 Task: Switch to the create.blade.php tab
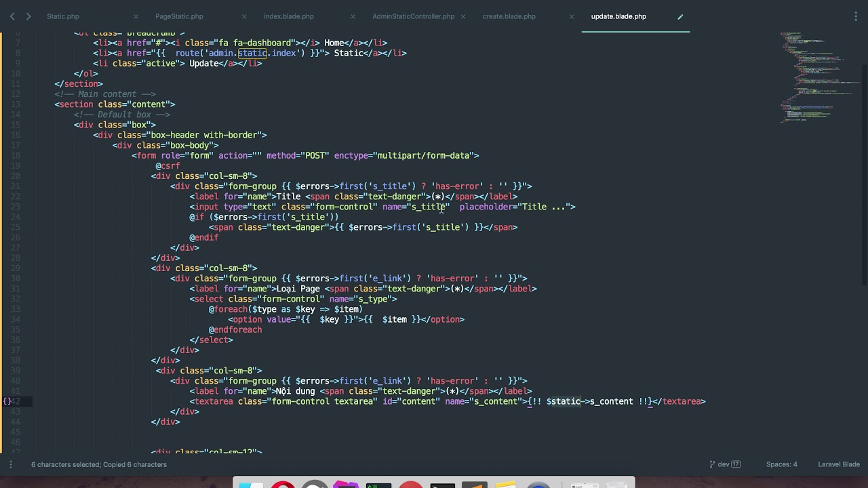pos(509,16)
